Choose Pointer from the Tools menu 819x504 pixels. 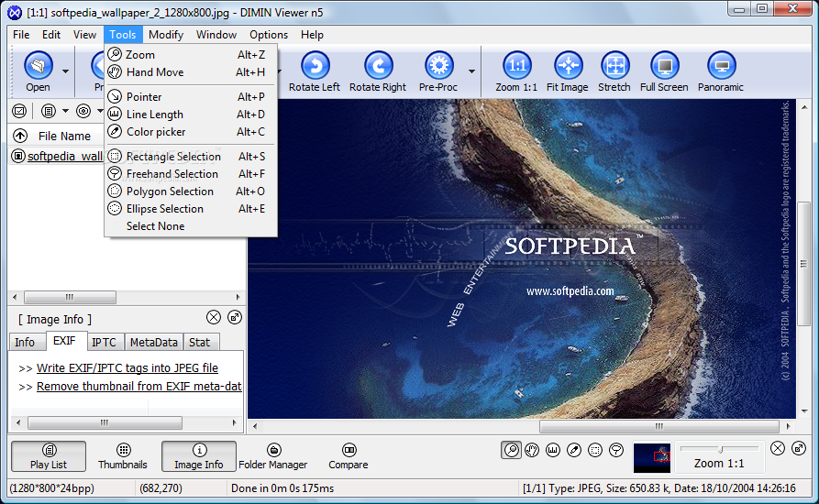tap(191, 97)
